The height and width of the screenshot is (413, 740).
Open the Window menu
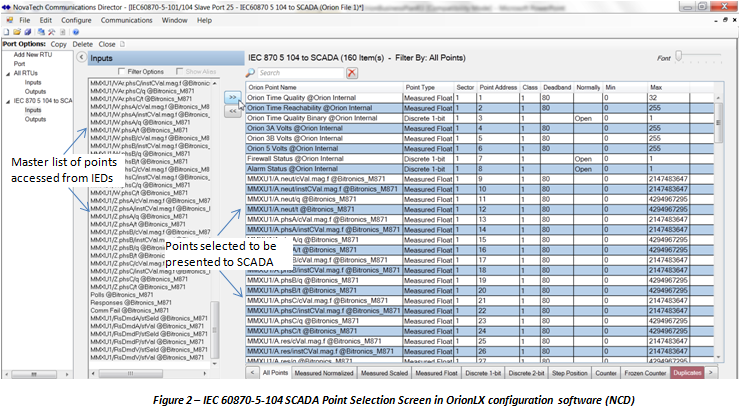(175, 20)
